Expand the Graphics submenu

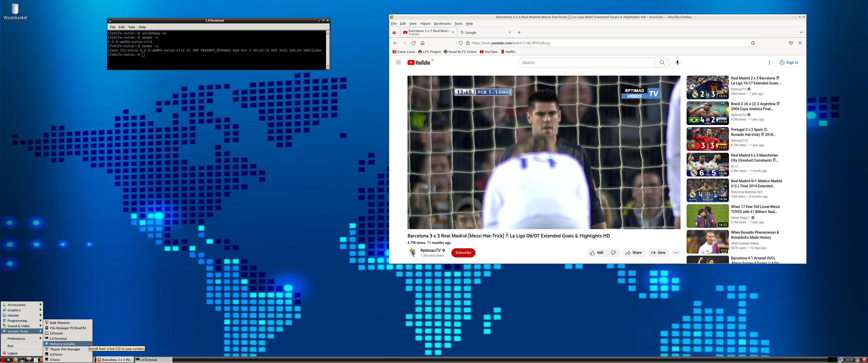coord(22,310)
